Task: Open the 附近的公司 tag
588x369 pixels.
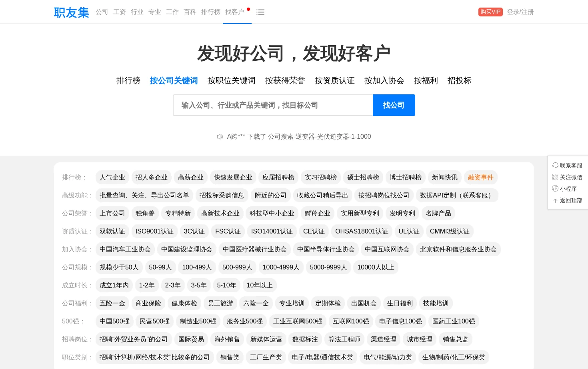Action: tap(271, 195)
